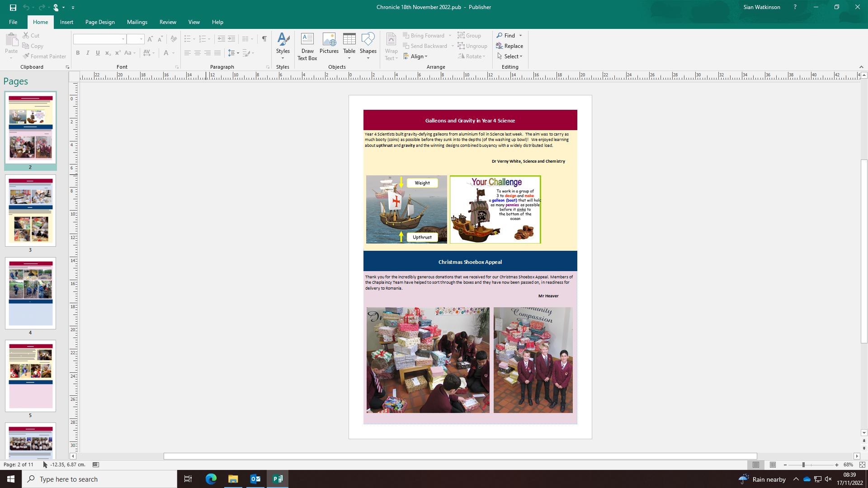Switch to the Page Design tab

tap(100, 22)
